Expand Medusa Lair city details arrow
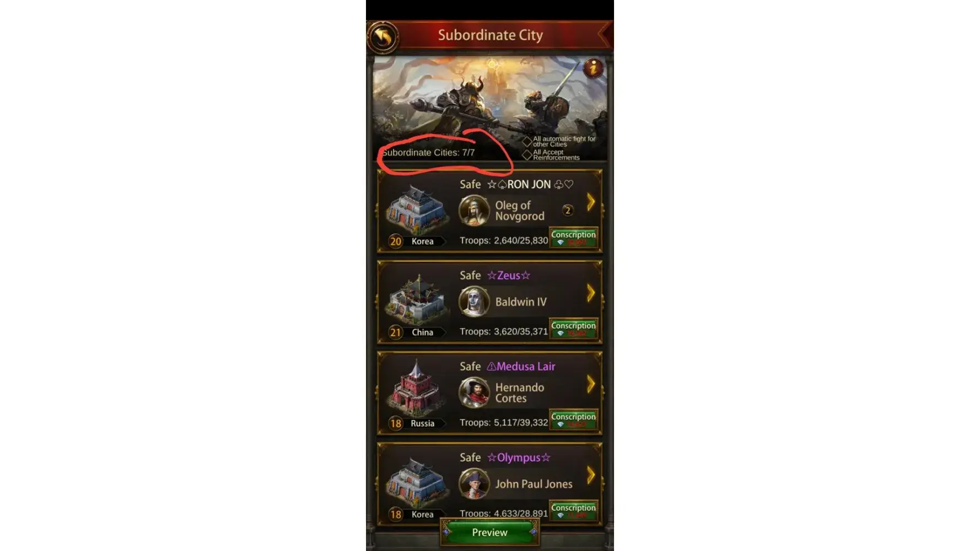The height and width of the screenshot is (551, 980). click(591, 384)
